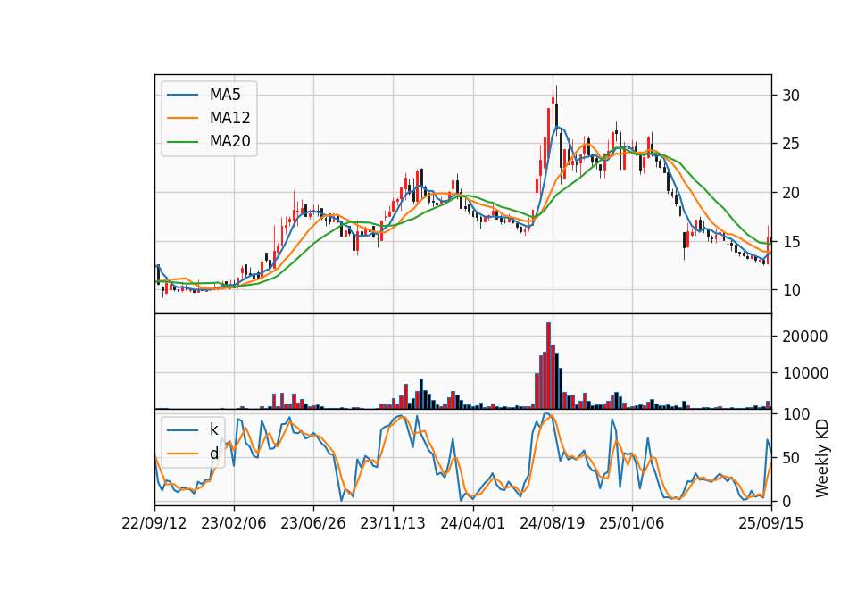
Task: Click the price axis label 15
Action: coord(791,242)
